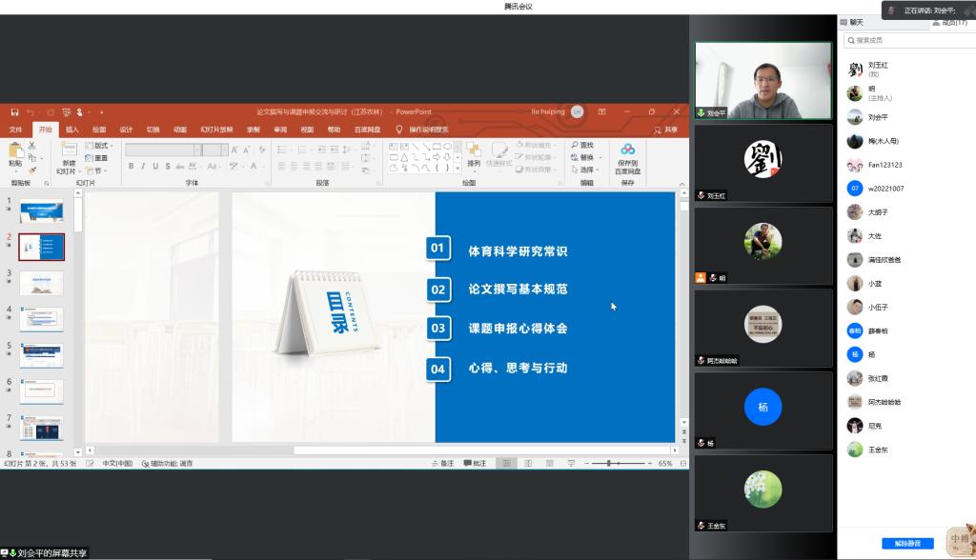Open the 备注 notes pane from status bar
The image size is (976, 560).
click(x=442, y=464)
